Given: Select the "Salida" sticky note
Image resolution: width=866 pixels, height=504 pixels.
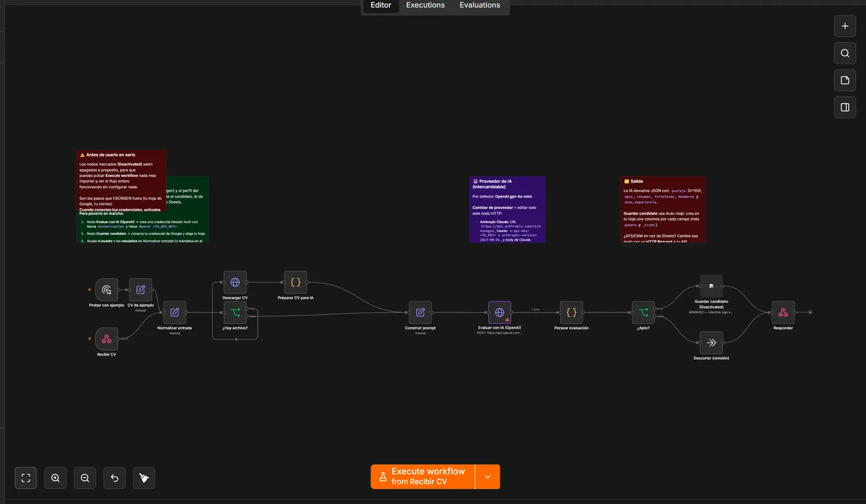Looking at the screenshot, I should 663,210.
